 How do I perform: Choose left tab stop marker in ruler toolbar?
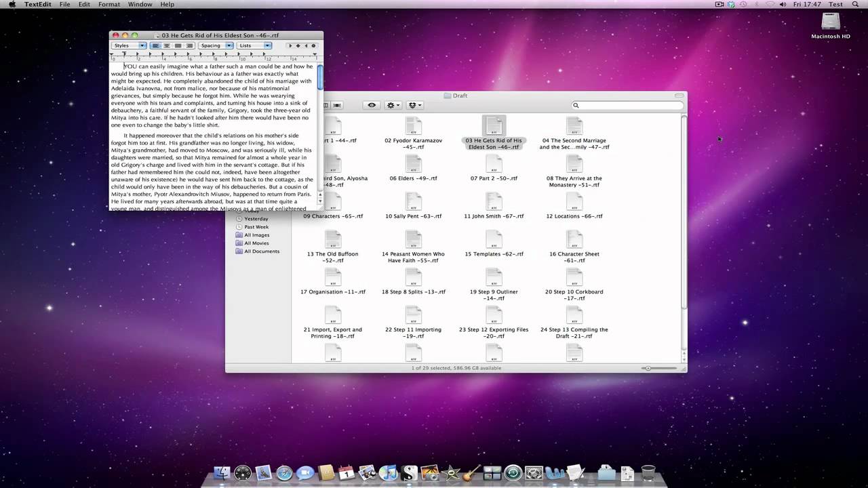coord(290,45)
